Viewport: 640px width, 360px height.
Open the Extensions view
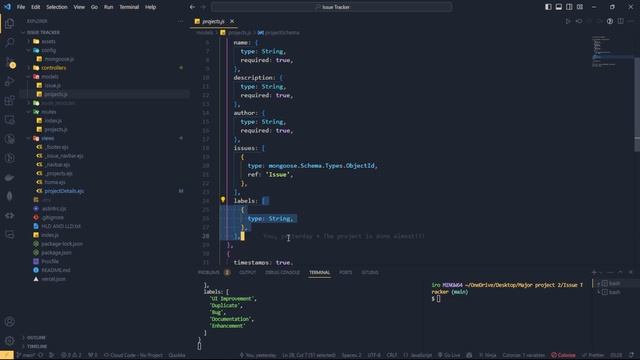pos(9,100)
